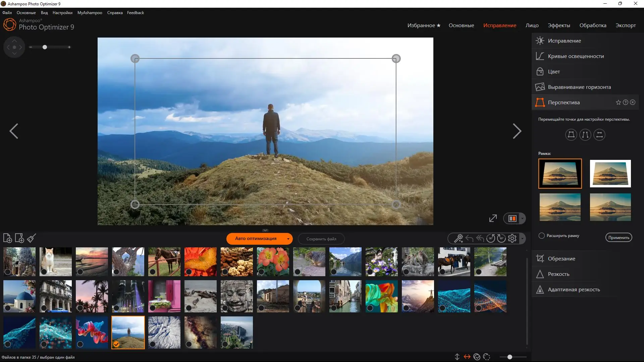
Task: Expand the split view mode dropdown
Action: click(x=522, y=219)
